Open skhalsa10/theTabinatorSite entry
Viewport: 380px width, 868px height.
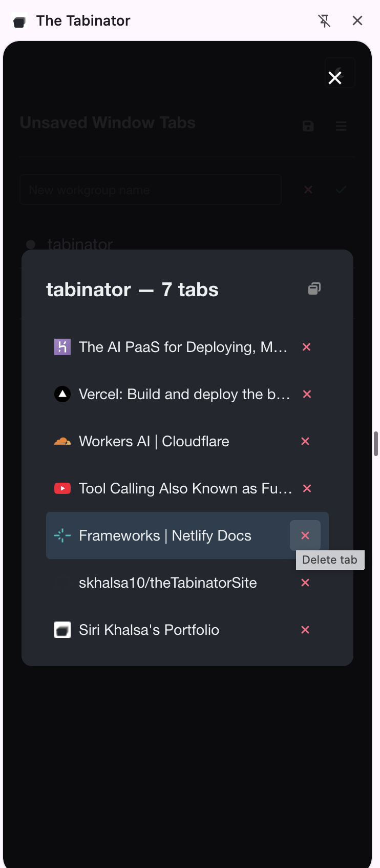pyautogui.click(x=167, y=583)
